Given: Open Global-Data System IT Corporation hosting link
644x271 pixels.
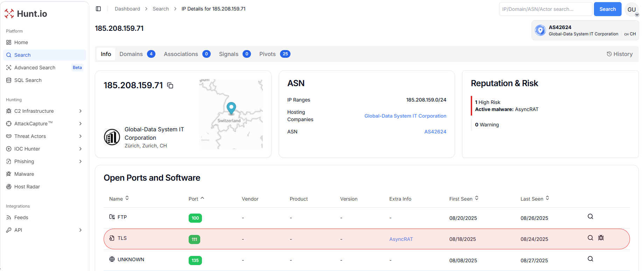Looking at the screenshot, I should (405, 116).
